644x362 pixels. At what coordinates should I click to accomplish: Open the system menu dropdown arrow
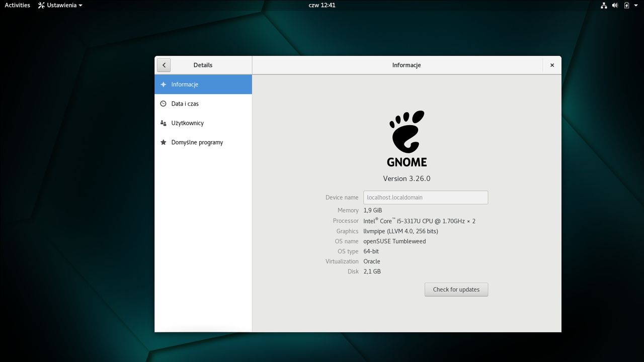click(636, 6)
